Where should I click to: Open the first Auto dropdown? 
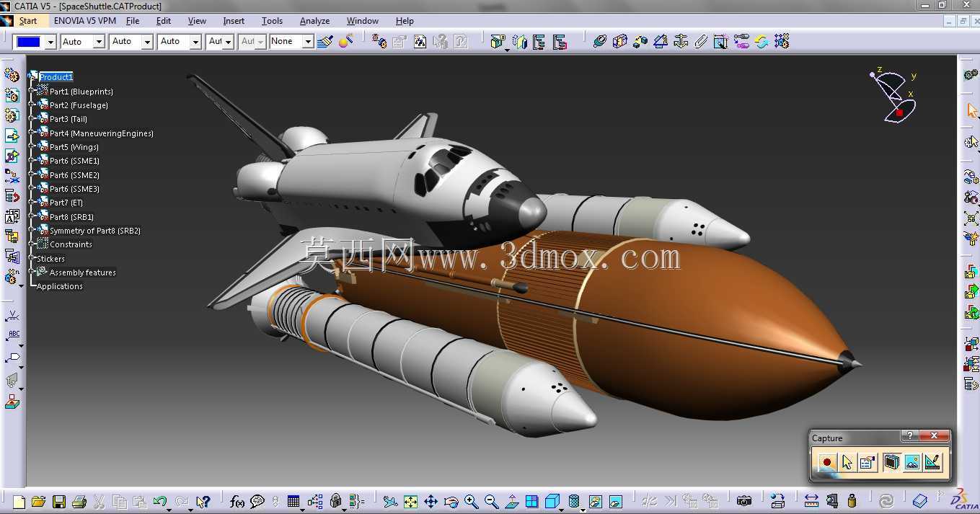point(99,42)
